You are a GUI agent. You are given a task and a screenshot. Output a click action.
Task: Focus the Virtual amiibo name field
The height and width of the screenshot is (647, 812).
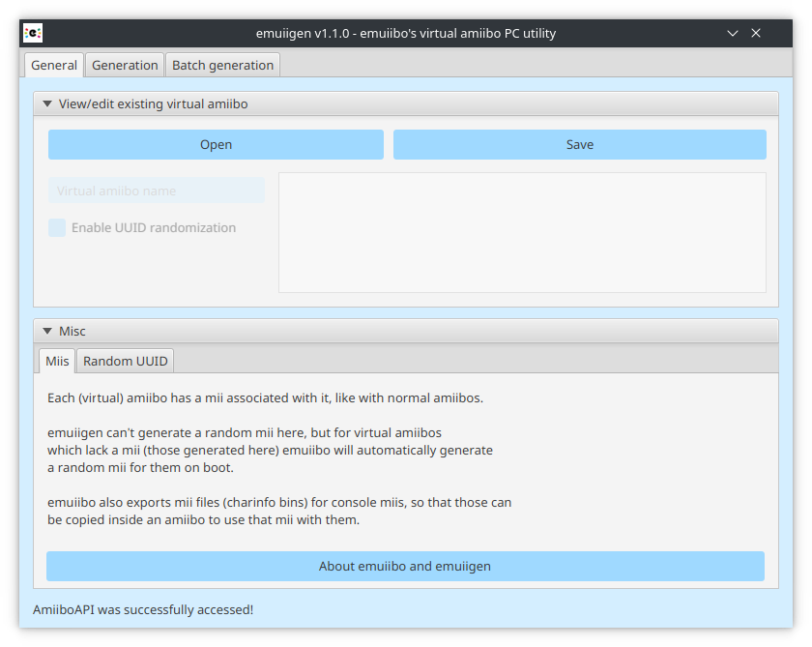(157, 191)
